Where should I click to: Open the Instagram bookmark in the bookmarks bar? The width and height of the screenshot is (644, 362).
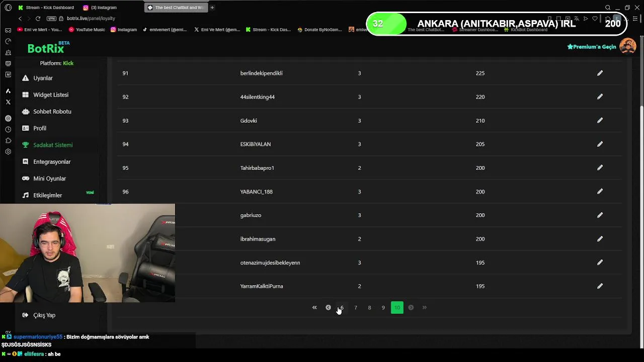[124, 30]
